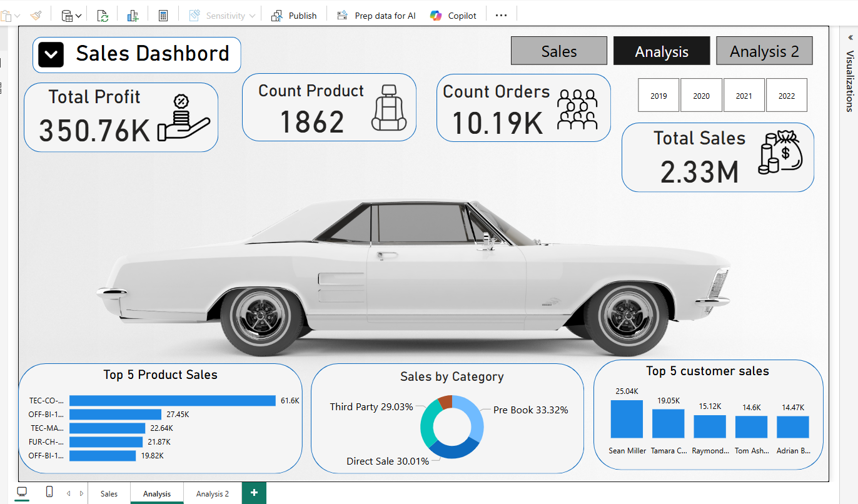Click the new visual chart icon
This screenshot has width=858, height=504.
[133, 16]
